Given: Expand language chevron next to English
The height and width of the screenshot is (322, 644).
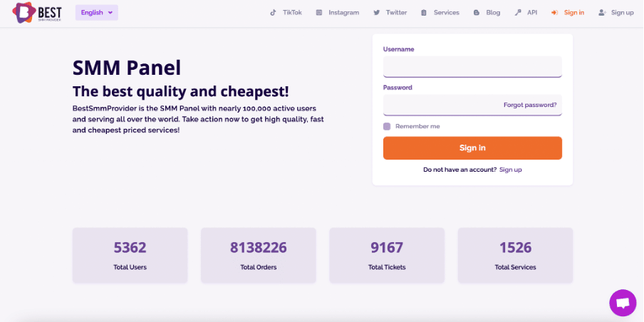Looking at the screenshot, I should point(110,13).
